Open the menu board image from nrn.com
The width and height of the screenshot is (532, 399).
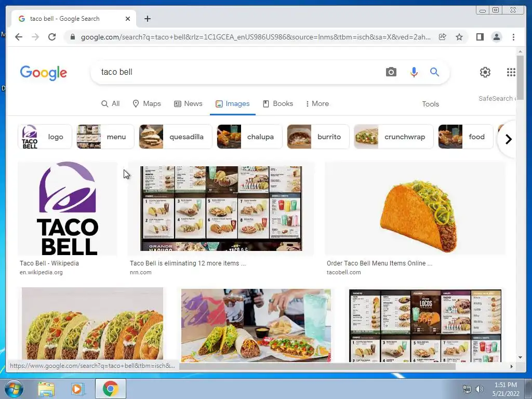(221, 208)
